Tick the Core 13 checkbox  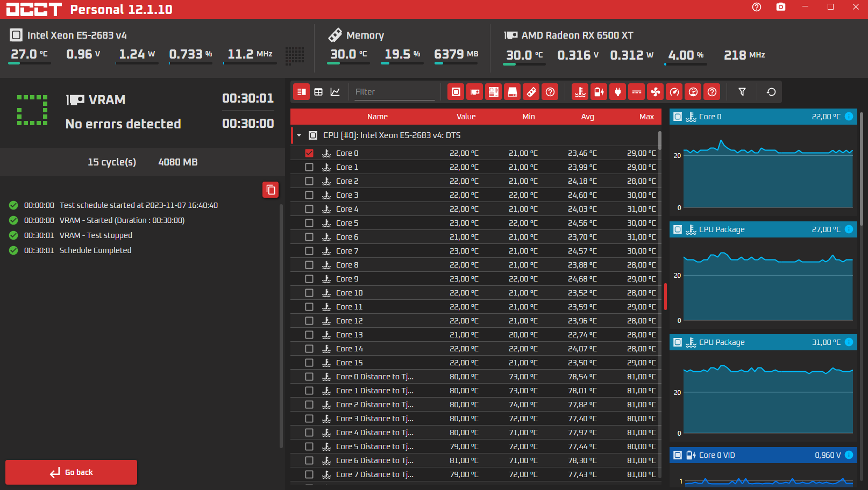click(309, 335)
